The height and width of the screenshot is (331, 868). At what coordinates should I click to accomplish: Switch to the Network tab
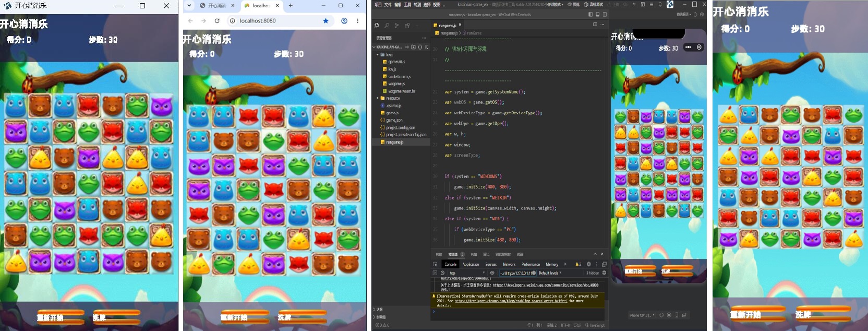(x=509, y=264)
